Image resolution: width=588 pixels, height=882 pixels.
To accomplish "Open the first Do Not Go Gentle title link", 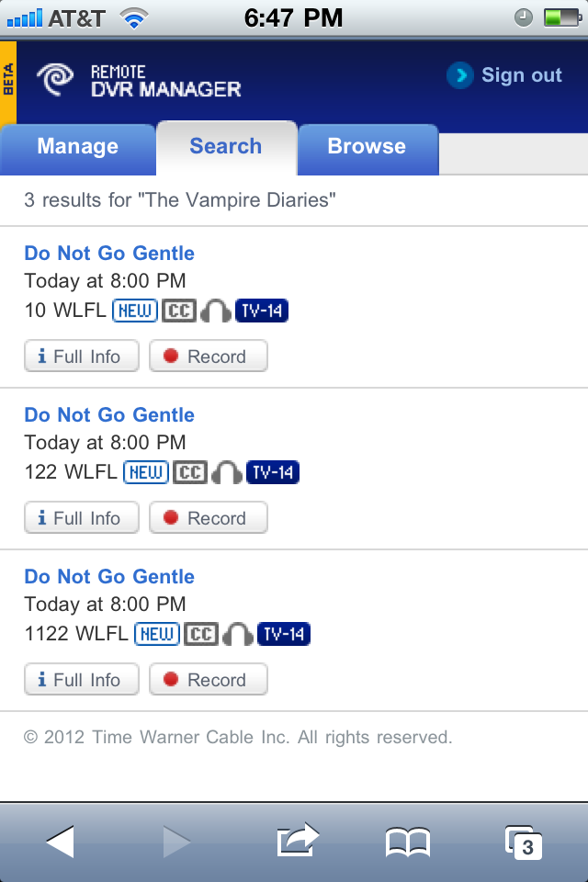I will point(109,254).
